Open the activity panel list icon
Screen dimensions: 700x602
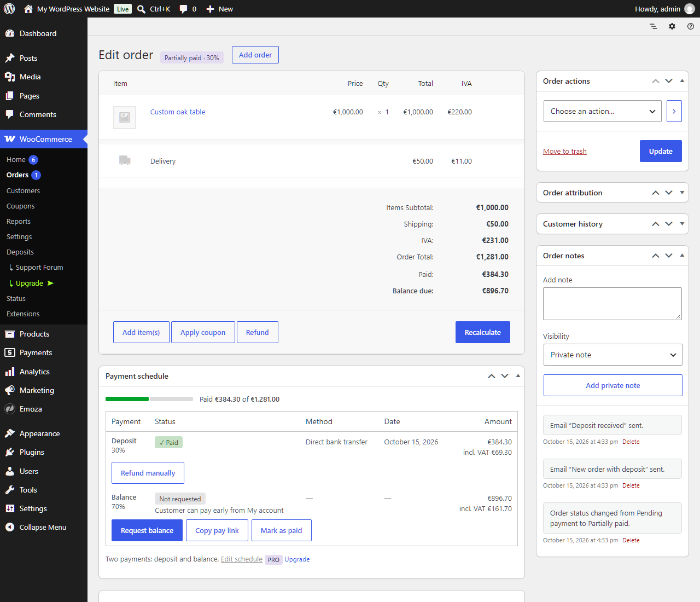click(x=654, y=26)
